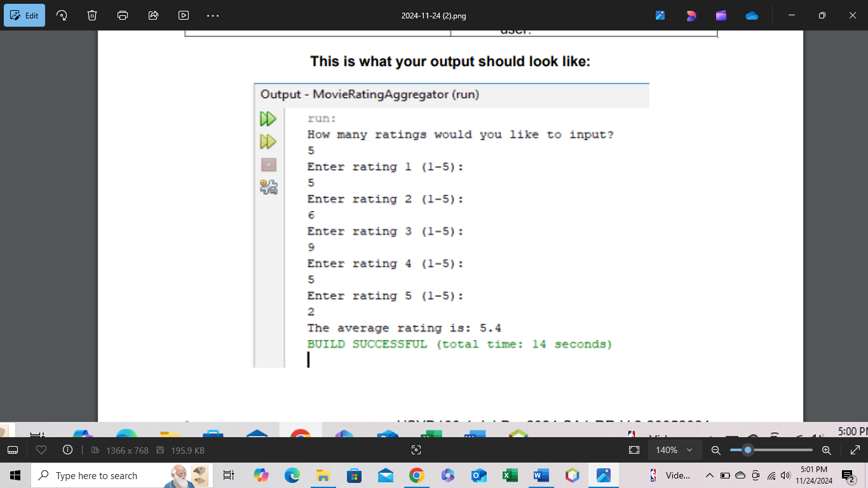
Task: Open the 140% zoom level dropdown
Action: (674, 450)
